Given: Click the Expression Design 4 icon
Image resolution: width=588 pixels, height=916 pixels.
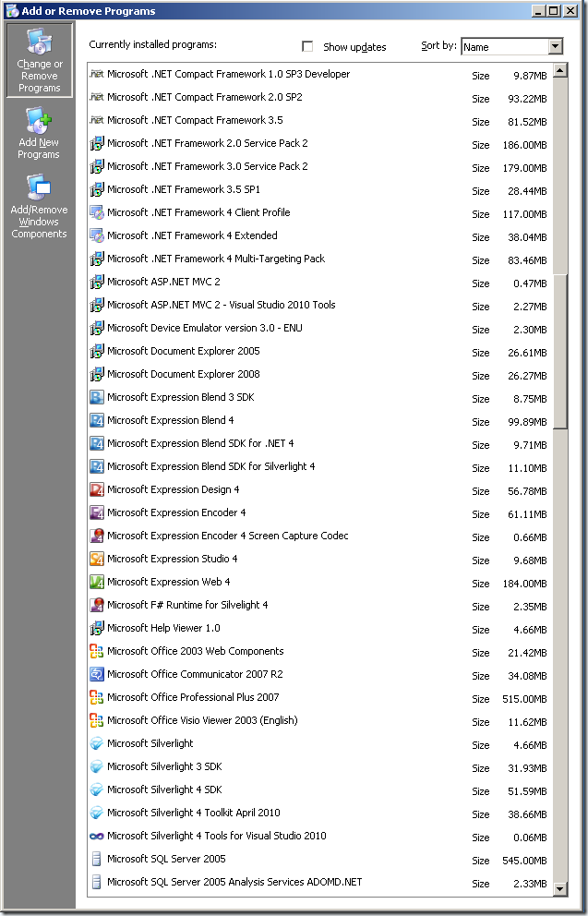Looking at the screenshot, I should pyautogui.click(x=96, y=489).
